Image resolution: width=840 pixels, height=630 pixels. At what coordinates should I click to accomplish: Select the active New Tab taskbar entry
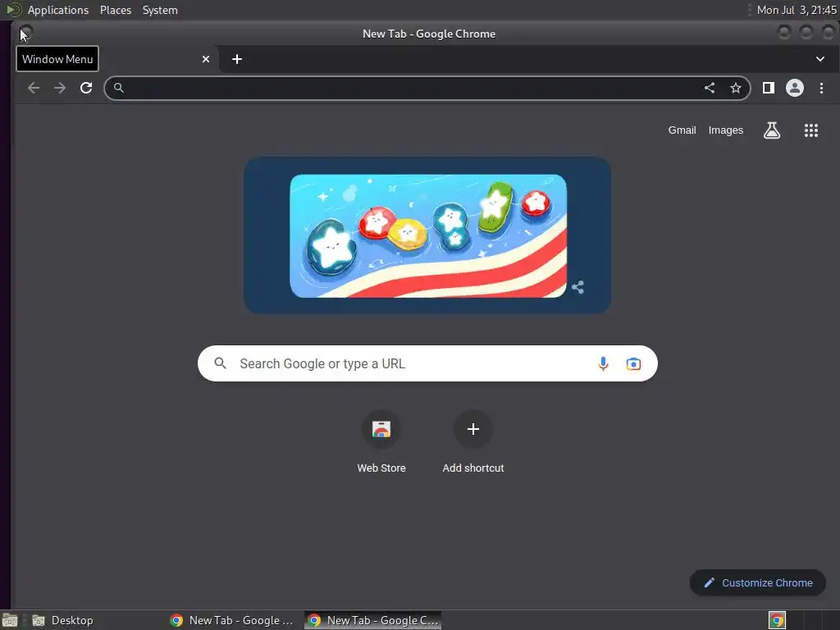373,620
